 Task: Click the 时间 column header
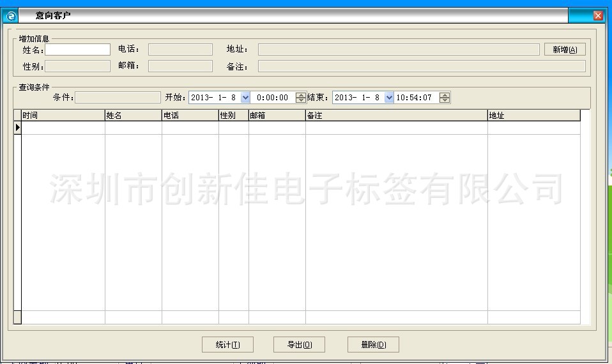(x=63, y=116)
